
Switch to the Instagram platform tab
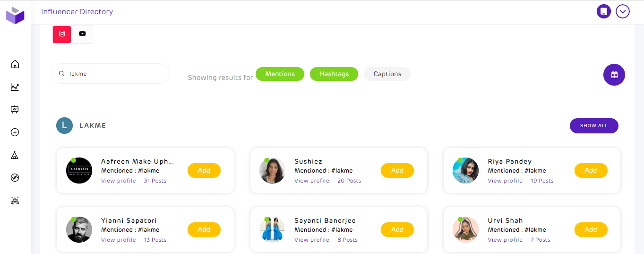(x=62, y=34)
